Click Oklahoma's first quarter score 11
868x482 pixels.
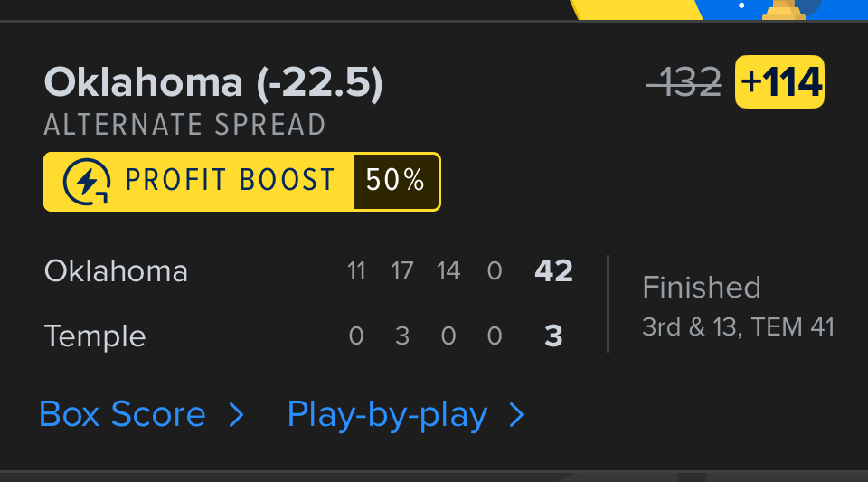(x=356, y=271)
